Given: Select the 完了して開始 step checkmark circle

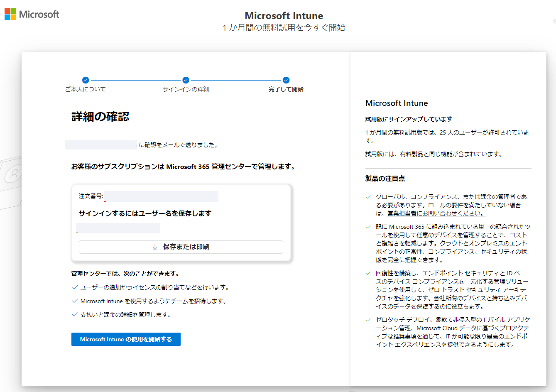Looking at the screenshot, I should pyautogui.click(x=286, y=80).
